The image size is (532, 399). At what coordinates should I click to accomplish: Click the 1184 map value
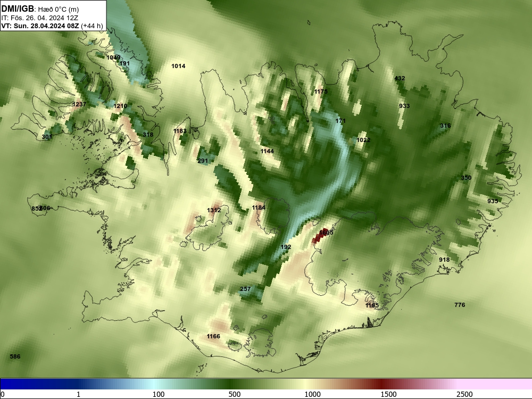(259, 207)
